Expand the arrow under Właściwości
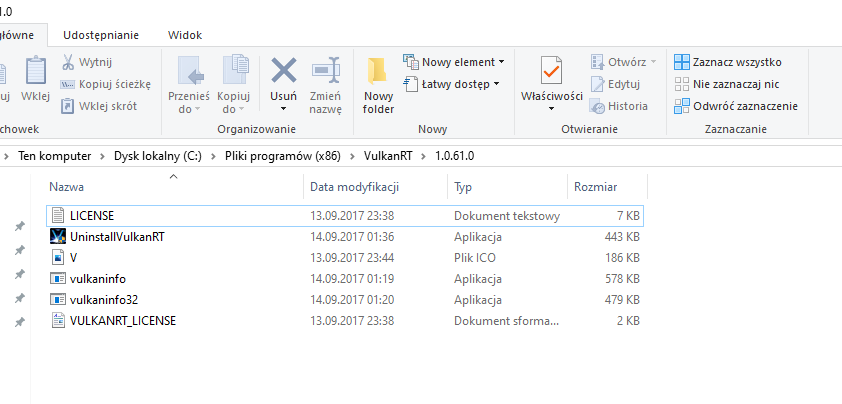Viewport: 842px width, 404px height. pos(551,109)
